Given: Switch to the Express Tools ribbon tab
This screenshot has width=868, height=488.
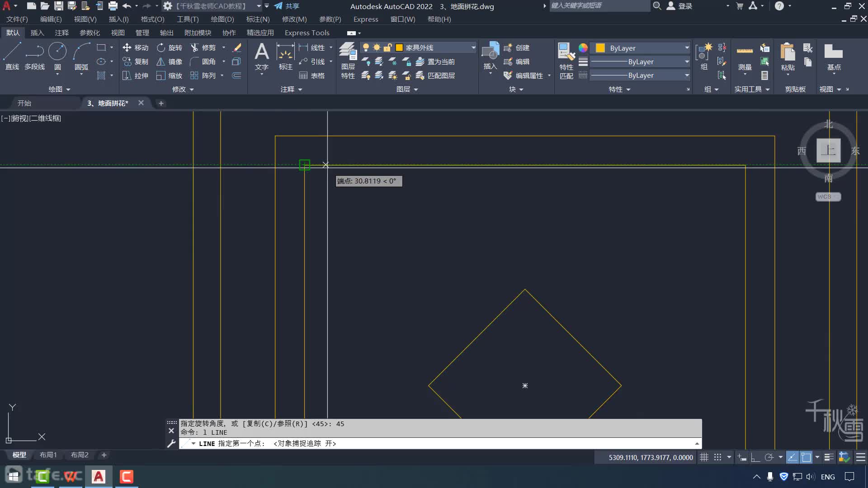Looking at the screenshot, I should click(x=307, y=33).
